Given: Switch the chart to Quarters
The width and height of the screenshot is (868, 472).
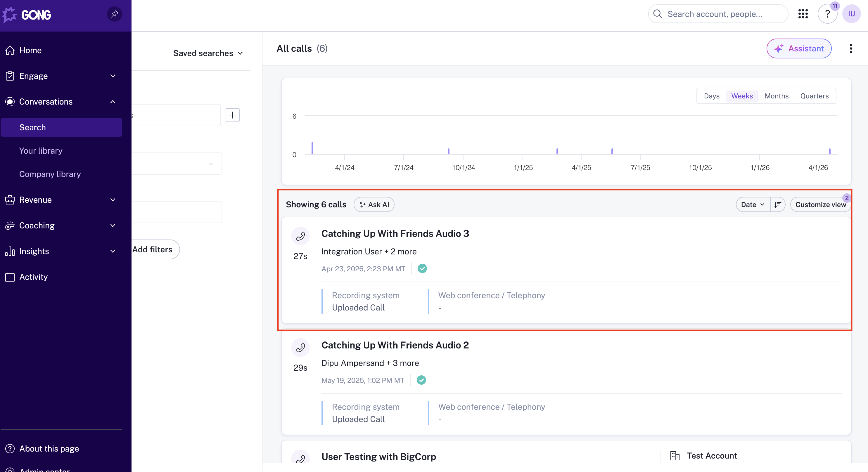Looking at the screenshot, I should pyautogui.click(x=815, y=96).
